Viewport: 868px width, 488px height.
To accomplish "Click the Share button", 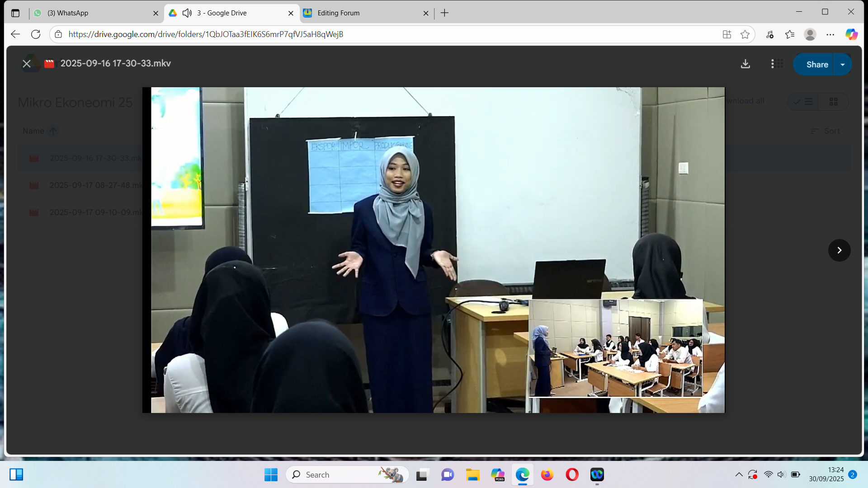I will pyautogui.click(x=816, y=64).
